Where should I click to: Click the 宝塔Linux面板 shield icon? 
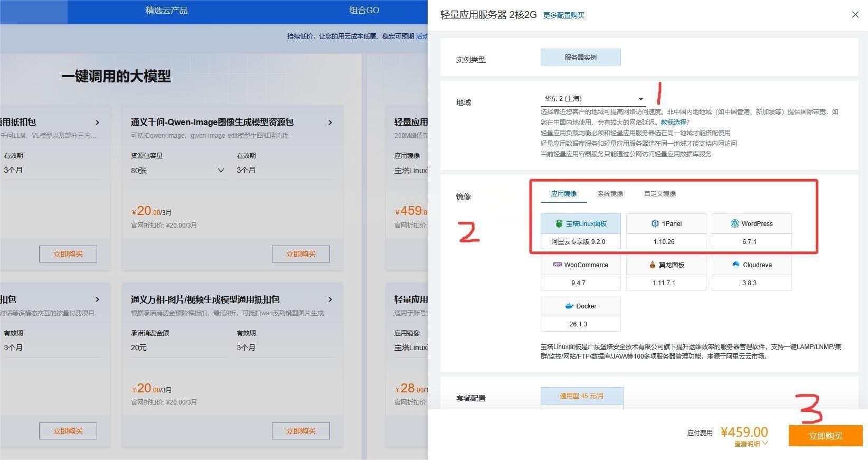pos(559,223)
